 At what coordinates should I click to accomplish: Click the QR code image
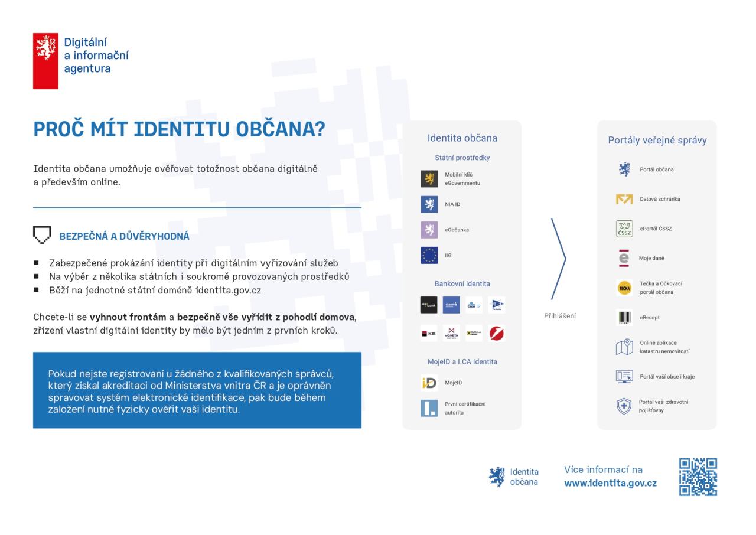698,477
